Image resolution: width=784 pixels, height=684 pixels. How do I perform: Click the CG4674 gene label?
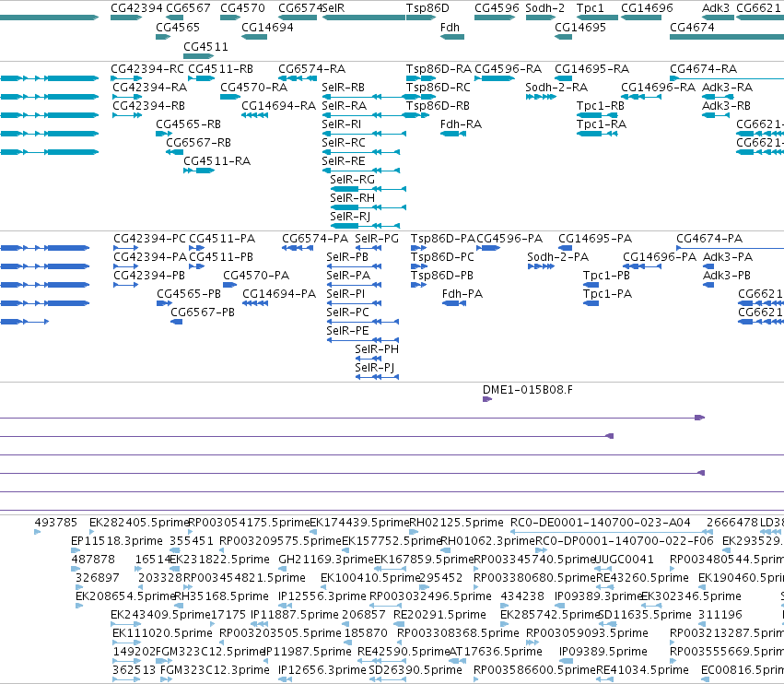692,28
